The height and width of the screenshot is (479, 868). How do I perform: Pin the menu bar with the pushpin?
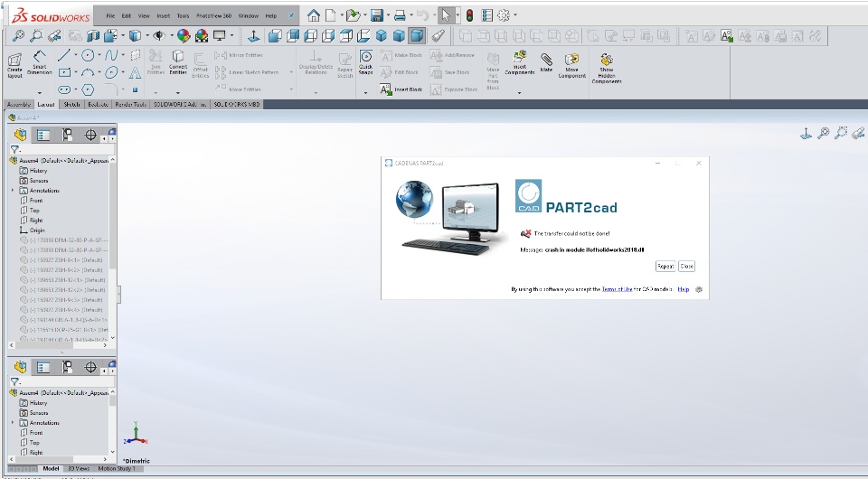tap(291, 16)
